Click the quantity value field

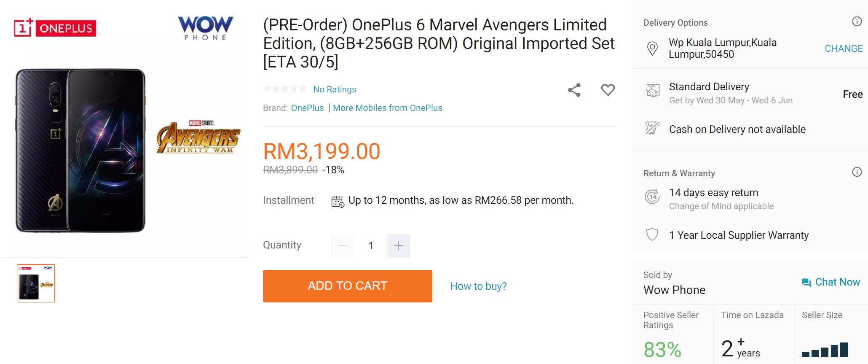tap(370, 245)
